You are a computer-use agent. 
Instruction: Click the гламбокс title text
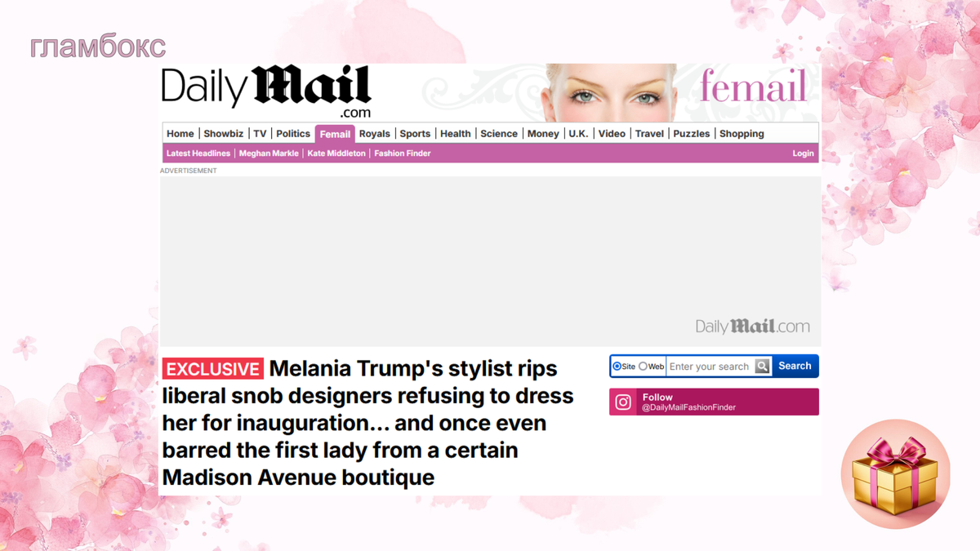pos(98,47)
